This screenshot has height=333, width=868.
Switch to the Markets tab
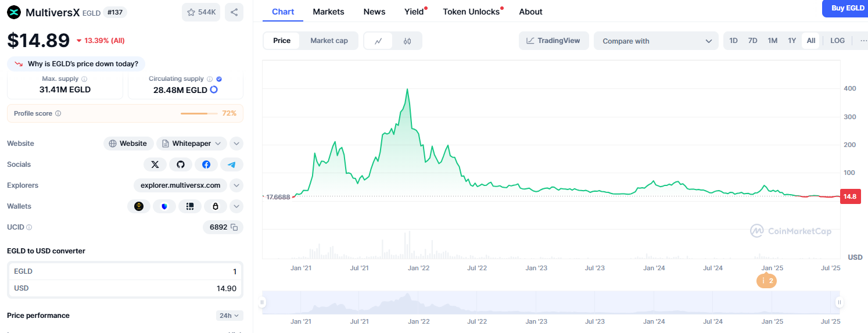pyautogui.click(x=328, y=12)
